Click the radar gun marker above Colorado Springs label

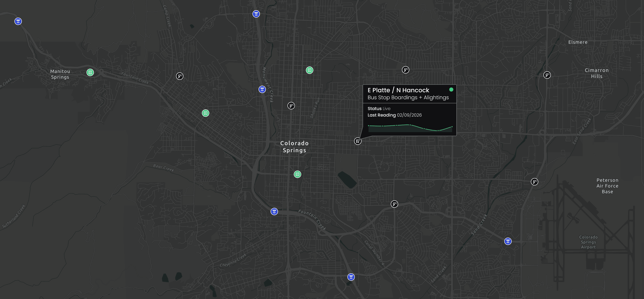pyautogui.click(x=291, y=106)
